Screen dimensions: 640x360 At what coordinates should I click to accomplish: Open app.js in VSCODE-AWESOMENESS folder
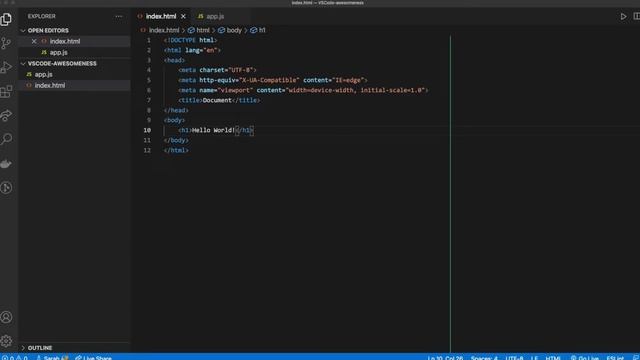pos(43,74)
